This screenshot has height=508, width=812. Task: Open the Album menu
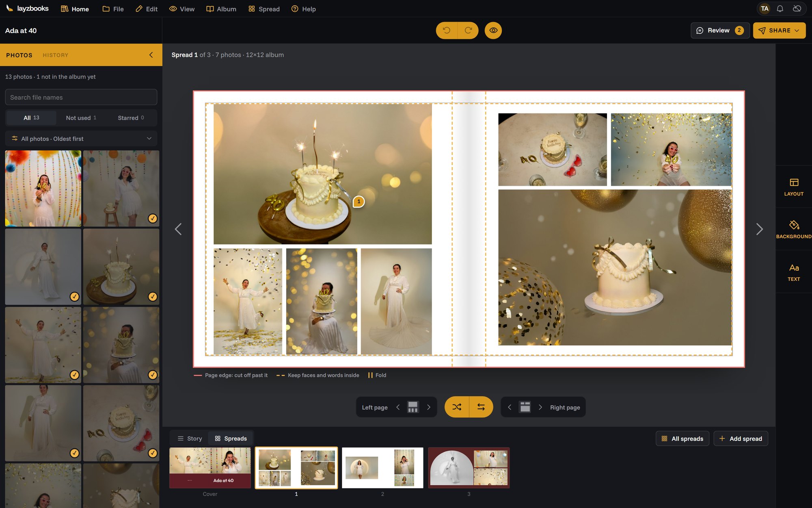coord(221,9)
